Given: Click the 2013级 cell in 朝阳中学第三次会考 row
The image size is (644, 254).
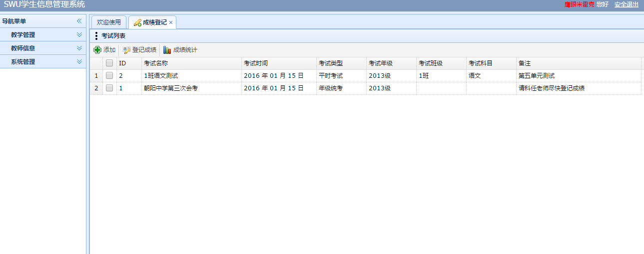Looking at the screenshot, I should click(391, 88).
